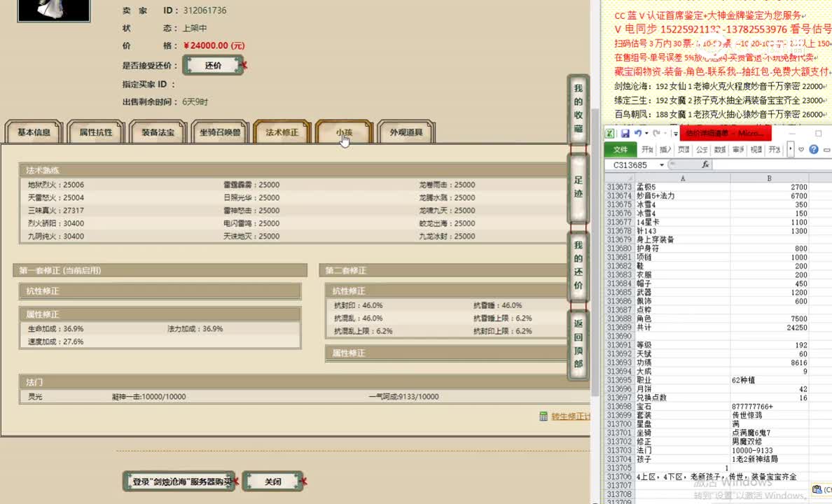The height and width of the screenshot is (504, 832).
Task: Expand the Quick Access Toolbar customize dropdown
Action: tap(676, 133)
